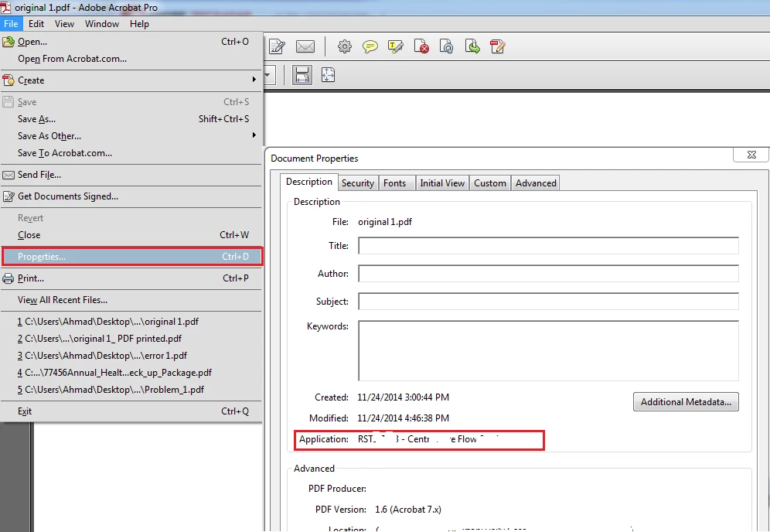
Task: Click the Author input field
Action: point(549,274)
